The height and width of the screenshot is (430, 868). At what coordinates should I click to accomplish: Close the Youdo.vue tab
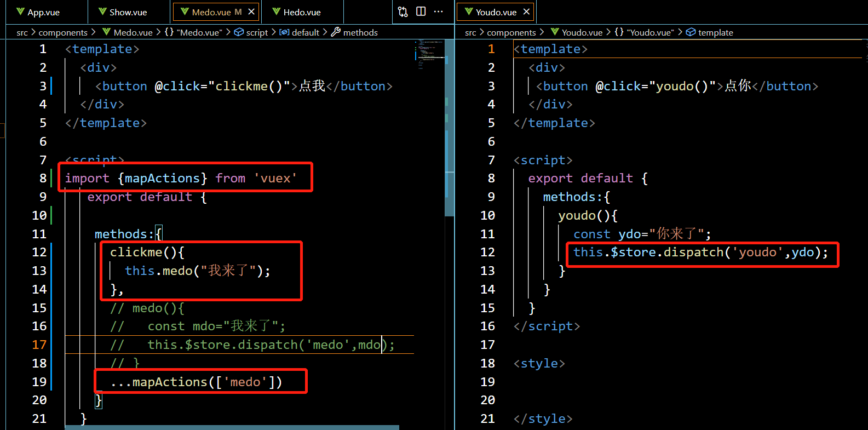coord(526,12)
